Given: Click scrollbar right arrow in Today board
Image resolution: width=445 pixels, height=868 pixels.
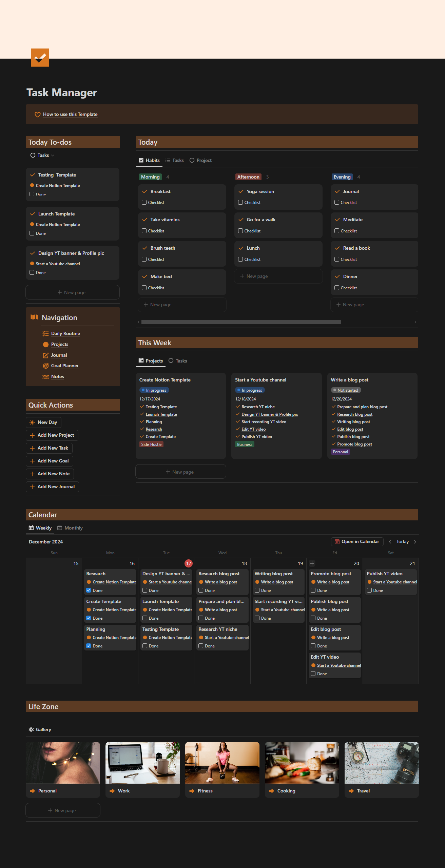Looking at the screenshot, I should click(415, 322).
